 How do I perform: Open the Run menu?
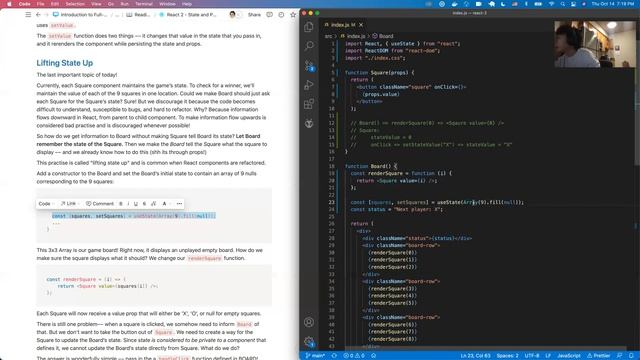124,4
